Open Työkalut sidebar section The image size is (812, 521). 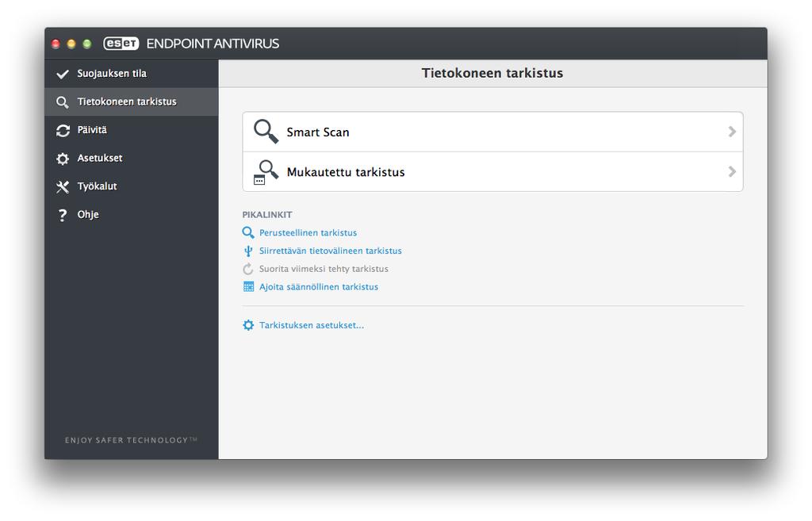point(132,186)
